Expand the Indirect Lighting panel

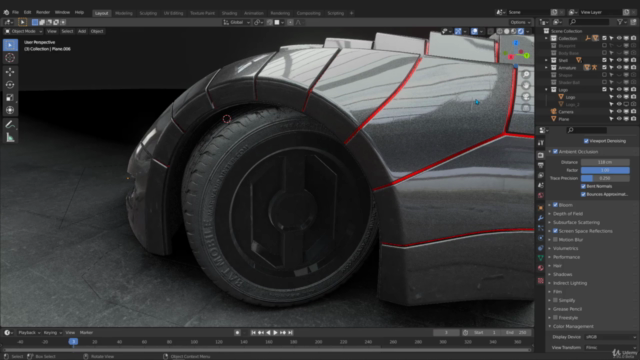pos(570,283)
